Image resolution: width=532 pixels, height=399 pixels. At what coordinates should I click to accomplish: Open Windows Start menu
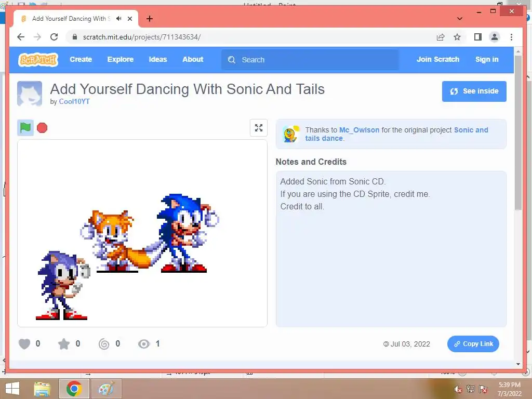(12, 389)
